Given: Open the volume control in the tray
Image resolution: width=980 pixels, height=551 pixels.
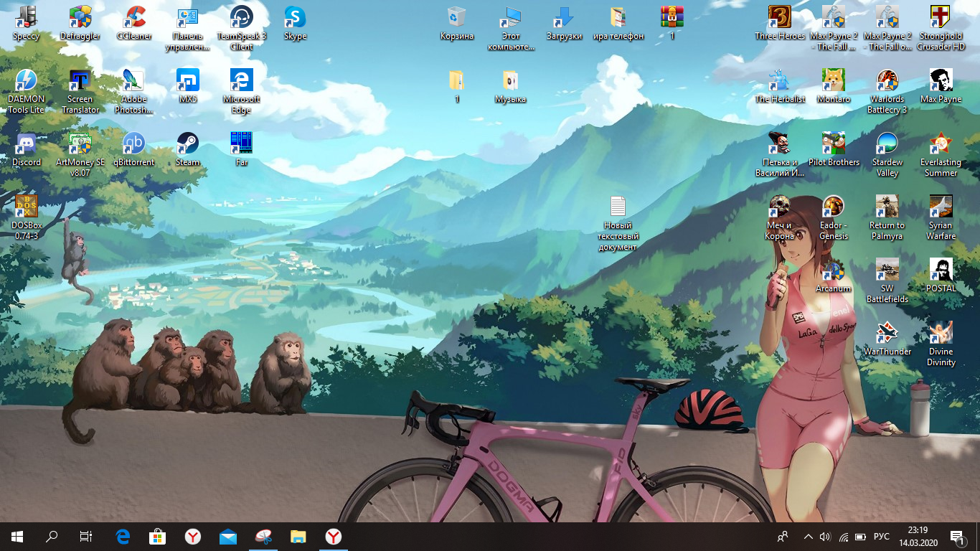Looking at the screenshot, I should pyautogui.click(x=825, y=537).
